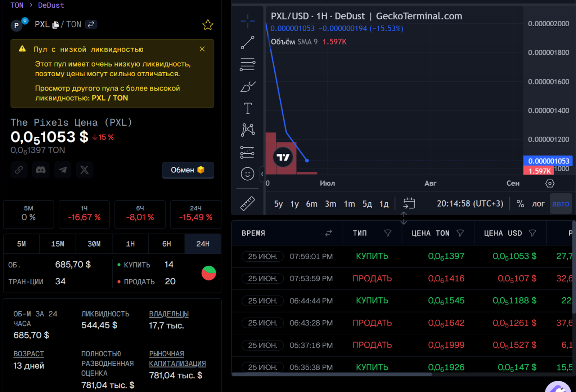Open higher liquidity PXL / TON pool link
Viewport: 576px width, 392px height.
110,98
